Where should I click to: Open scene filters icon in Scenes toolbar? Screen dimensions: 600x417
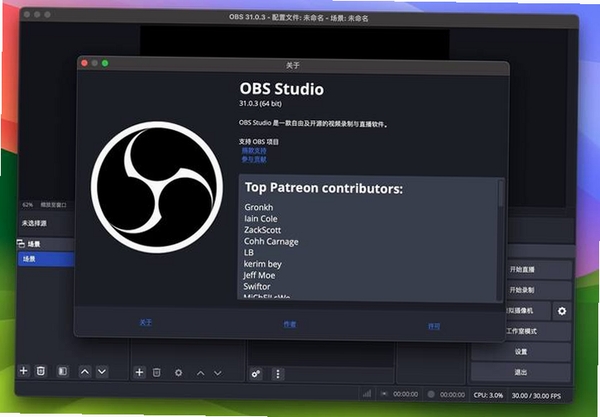62,371
